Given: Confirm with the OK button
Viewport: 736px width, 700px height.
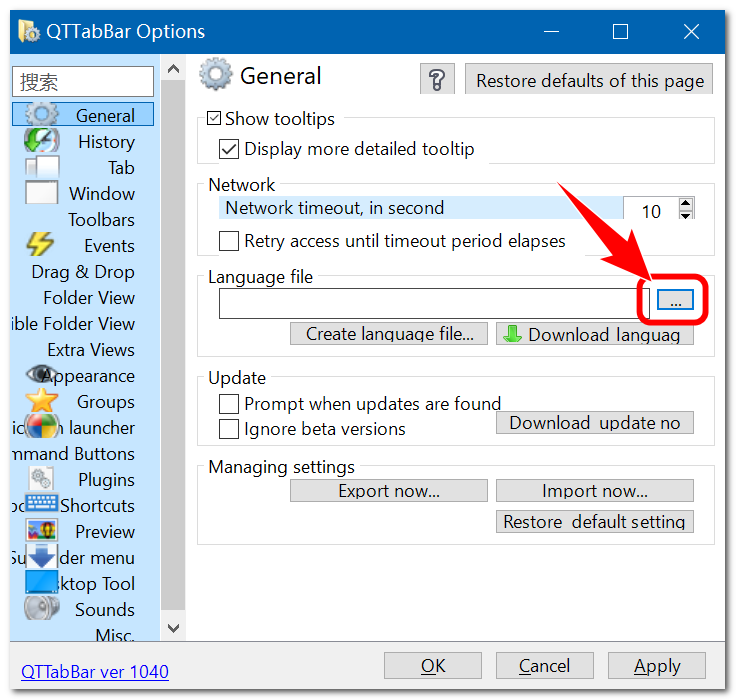Looking at the screenshot, I should (433, 666).
